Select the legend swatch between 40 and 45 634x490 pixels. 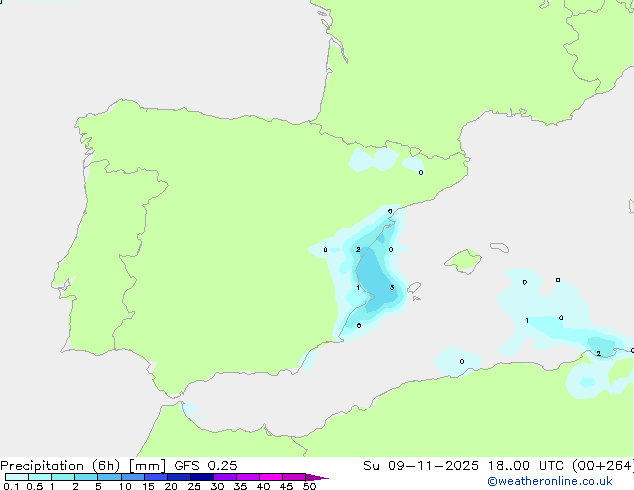[271, 477]
